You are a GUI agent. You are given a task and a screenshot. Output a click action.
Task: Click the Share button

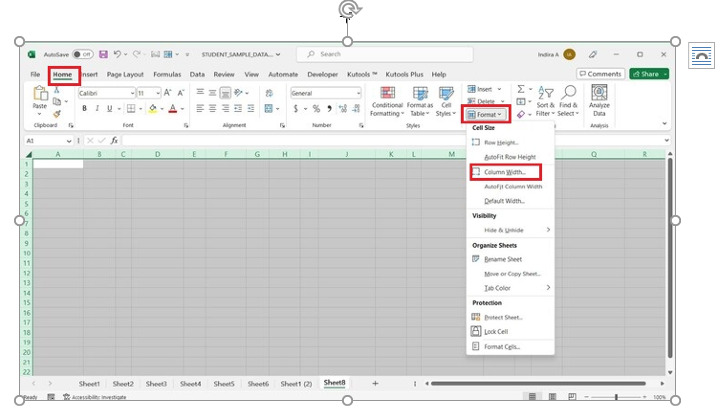[650, 74]
